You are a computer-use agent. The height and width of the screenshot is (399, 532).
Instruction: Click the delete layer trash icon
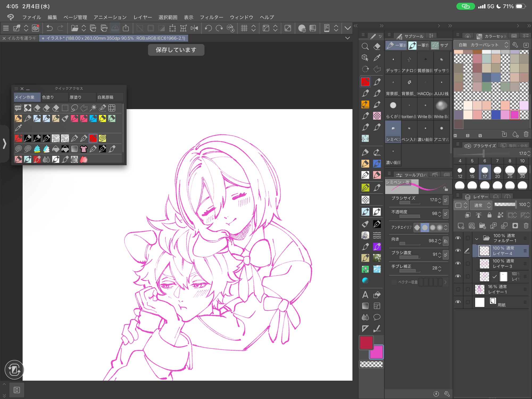(x=526, y=226)
